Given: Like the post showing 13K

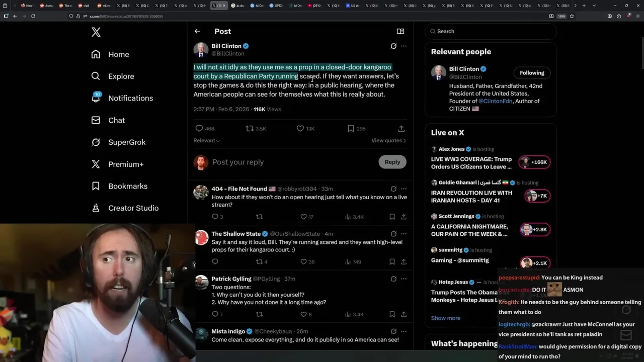Looking at the screenshot, I should (305, 129).
